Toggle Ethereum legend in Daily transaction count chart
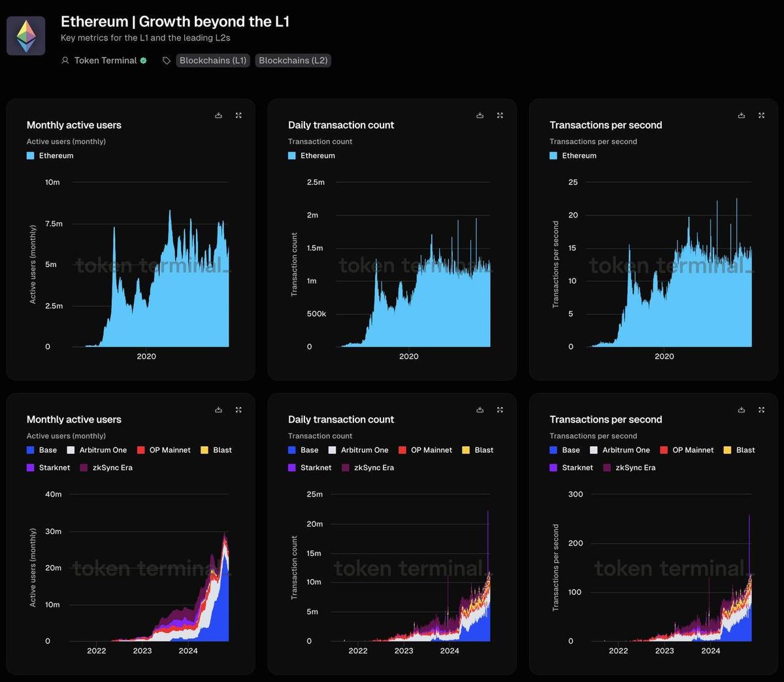This screenshot has width=784, height=682. [x=312, y=155]
